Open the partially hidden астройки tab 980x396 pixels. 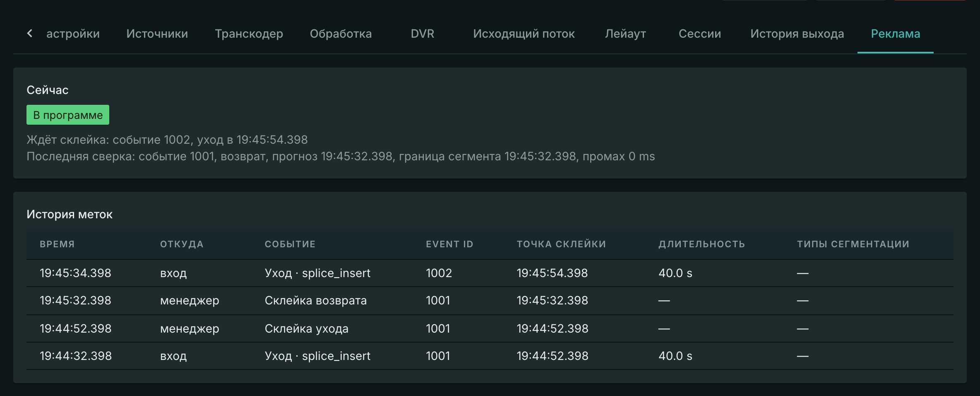click(x=73, y=34)
